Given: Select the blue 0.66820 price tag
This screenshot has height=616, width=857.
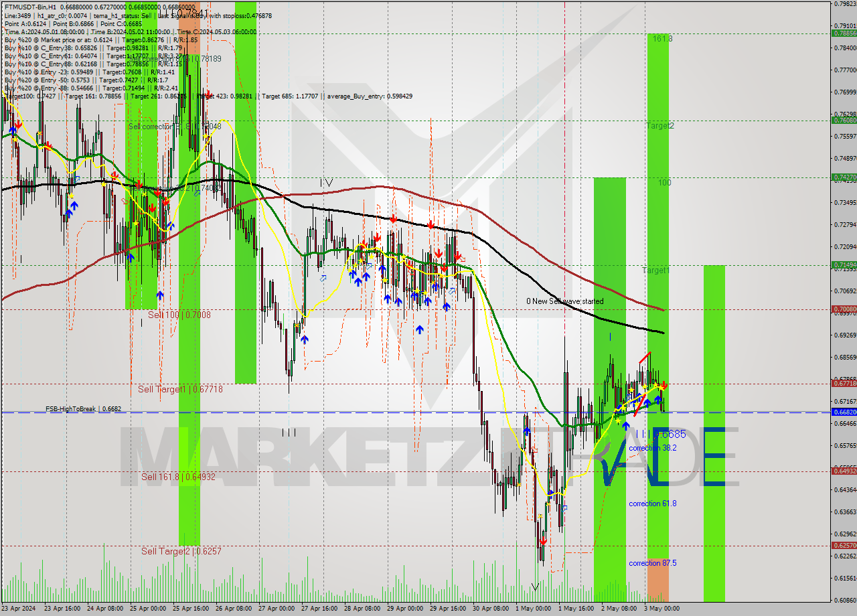Looking at the screenshot, I should [x=844, y=412].
